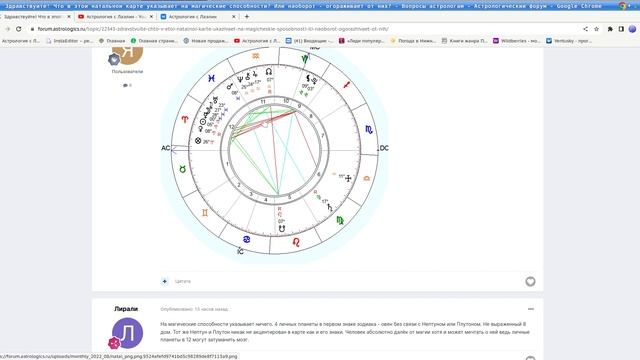Viewport: 640px width, 360px height.
Task: Open Лирали's post options ellipsis menu
Action: click(x=531, y=309)
